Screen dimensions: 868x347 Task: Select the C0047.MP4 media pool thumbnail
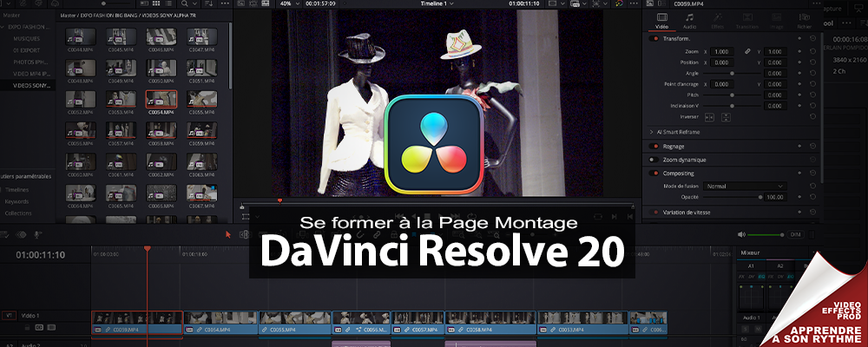(202, 37)
